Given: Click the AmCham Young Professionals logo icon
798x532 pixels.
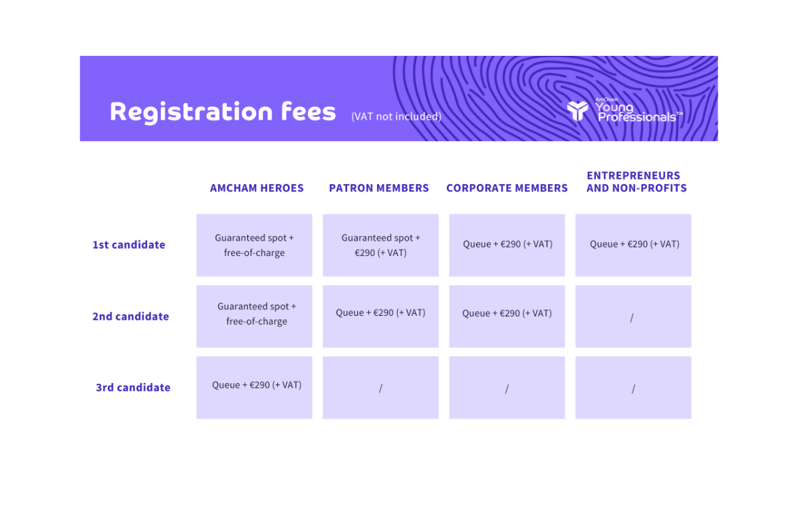Looking at the screenshot, I should (x=577, y=110).
